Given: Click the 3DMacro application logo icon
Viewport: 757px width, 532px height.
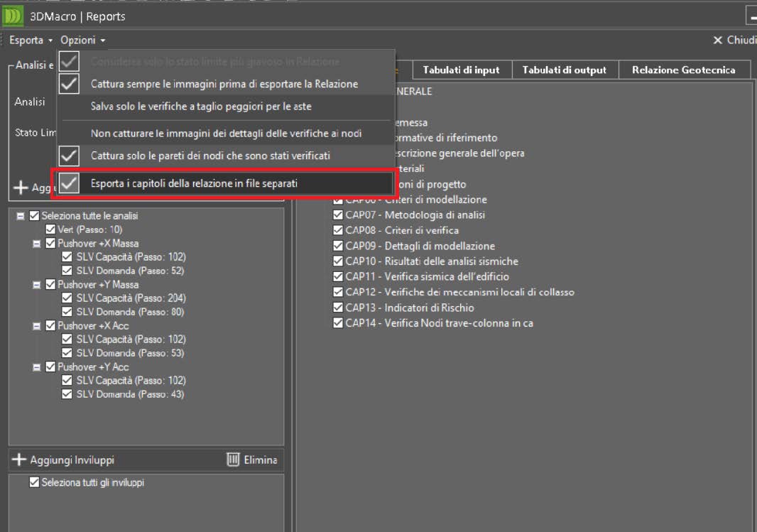Looking at the screenshot, I should click(13, 16).
